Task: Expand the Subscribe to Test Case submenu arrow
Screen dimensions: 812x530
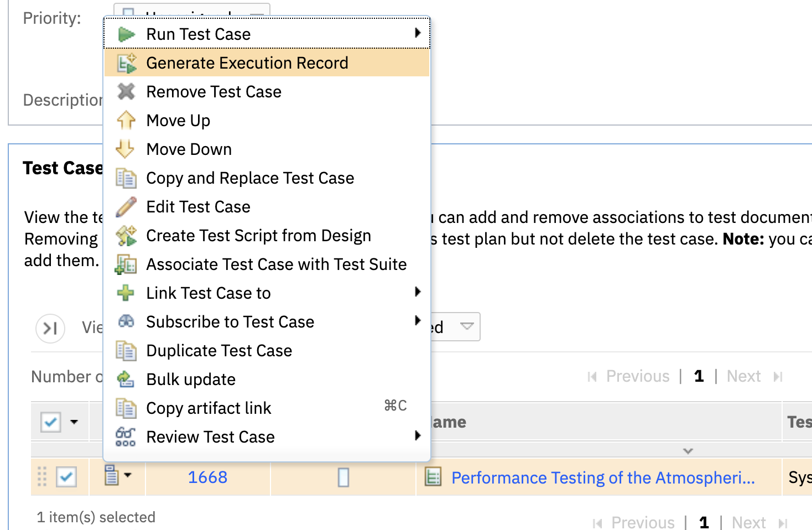Action: (418, 320)
